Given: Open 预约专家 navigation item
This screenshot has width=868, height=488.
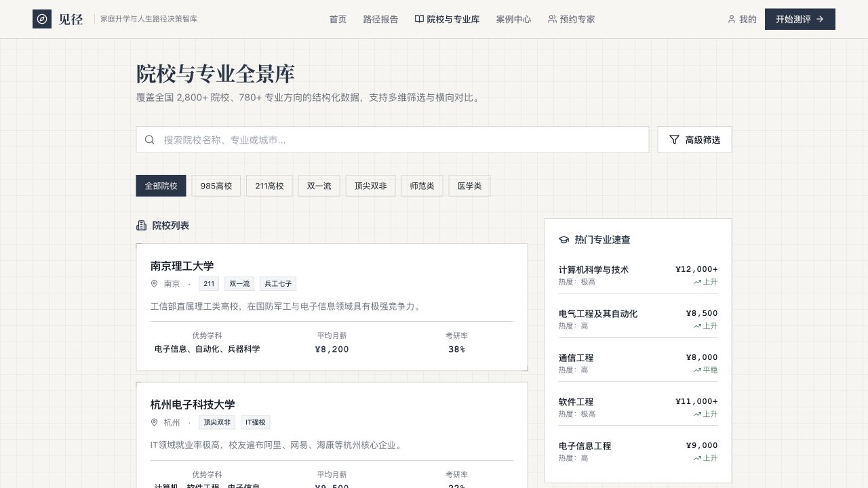Looking at the screenshot, I should pyautogui.click(x=571, y=19).
